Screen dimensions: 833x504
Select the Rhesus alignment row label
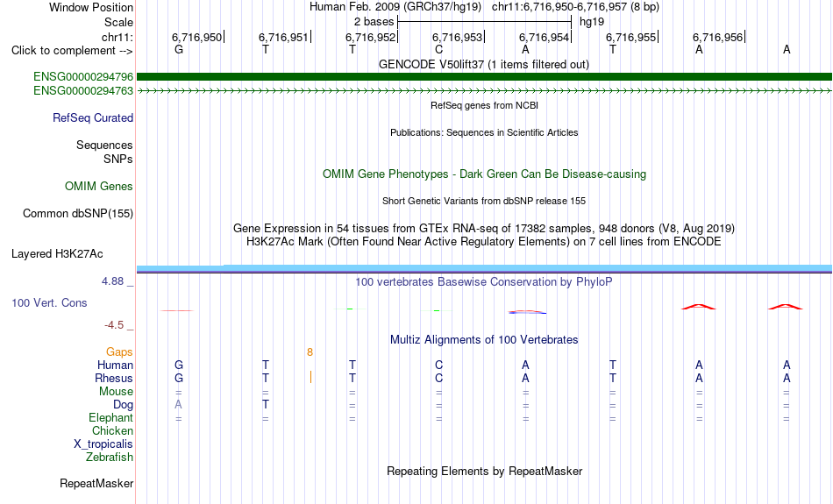pos(114,378)
